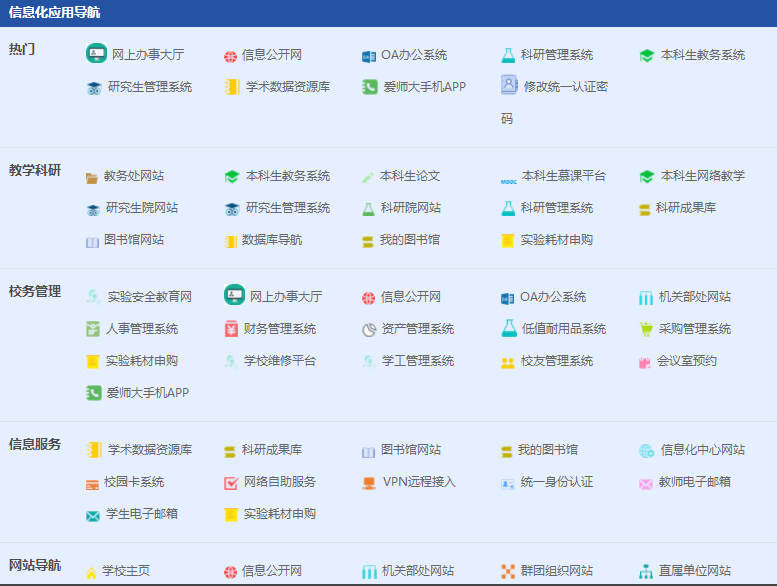Click the MOOC icon beside 本科生慕课平台

tap(508, 182)
